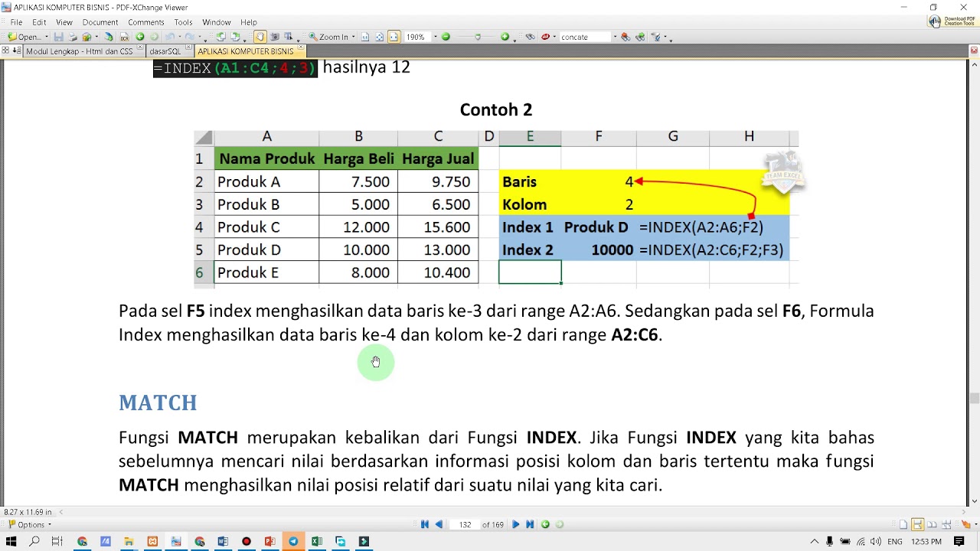Select the Select Text tool
Image resolution: width=980 pixels, height=551 pixels.
click(288, 37)
